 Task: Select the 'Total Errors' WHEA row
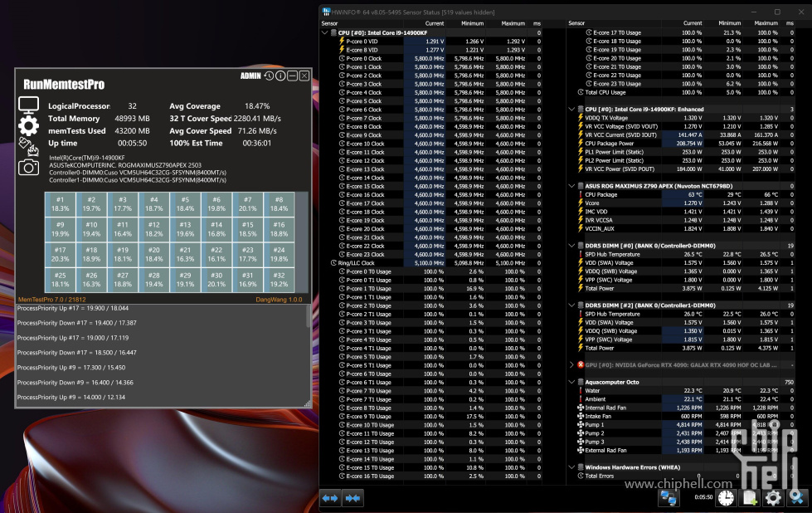682,476
